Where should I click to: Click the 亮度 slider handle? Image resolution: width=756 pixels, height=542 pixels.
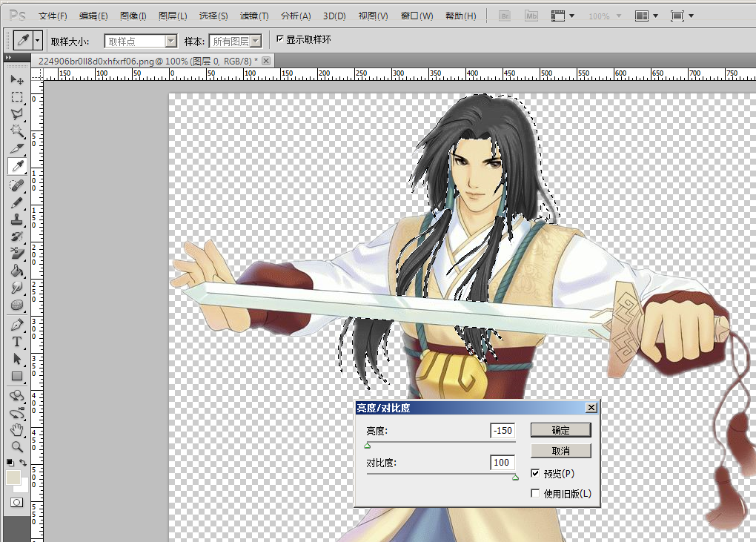(x=368, y=446)
